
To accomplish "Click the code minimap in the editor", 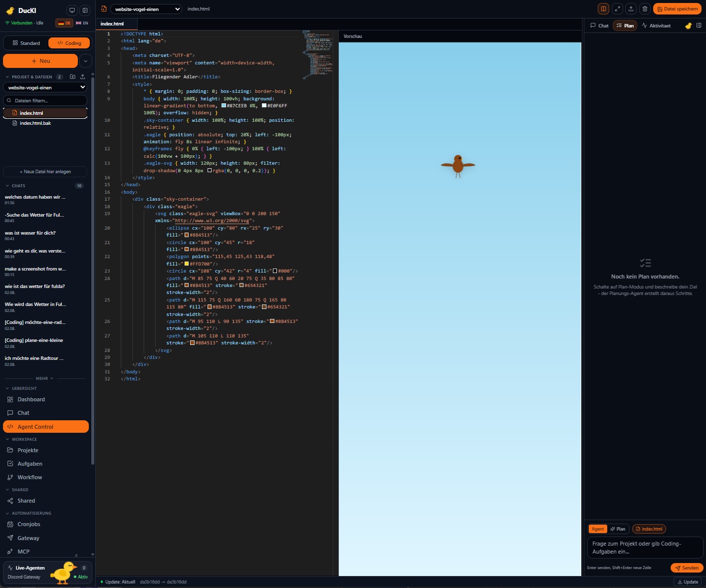I will click(x=317, y=55).
